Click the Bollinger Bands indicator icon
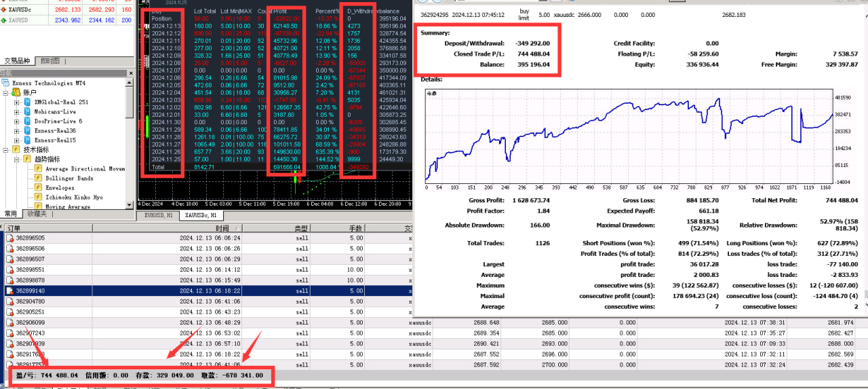This screenshot has width=868, height=389. point(39,178)
